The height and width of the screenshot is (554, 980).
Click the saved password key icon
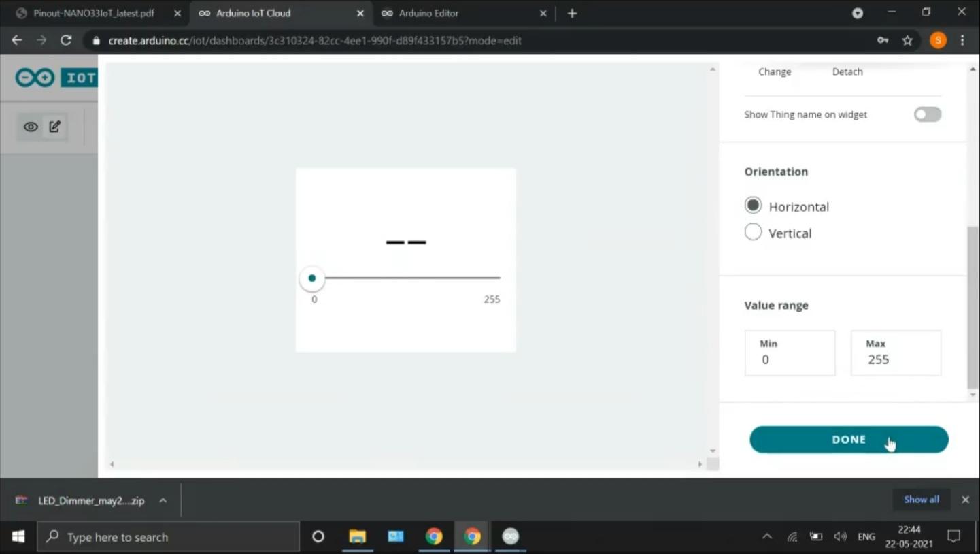[x=883, y=40]
